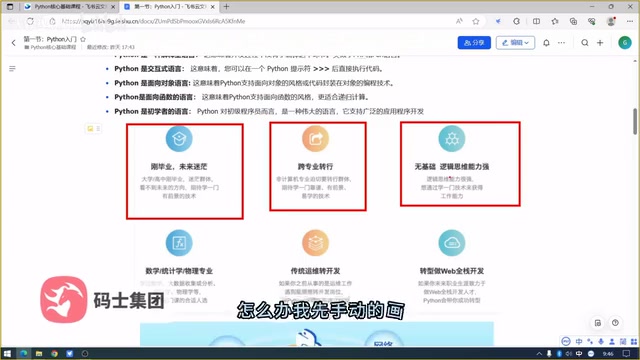
Task: Close the 第一节: Python入门 tab
Action: [x=213, y=7]
